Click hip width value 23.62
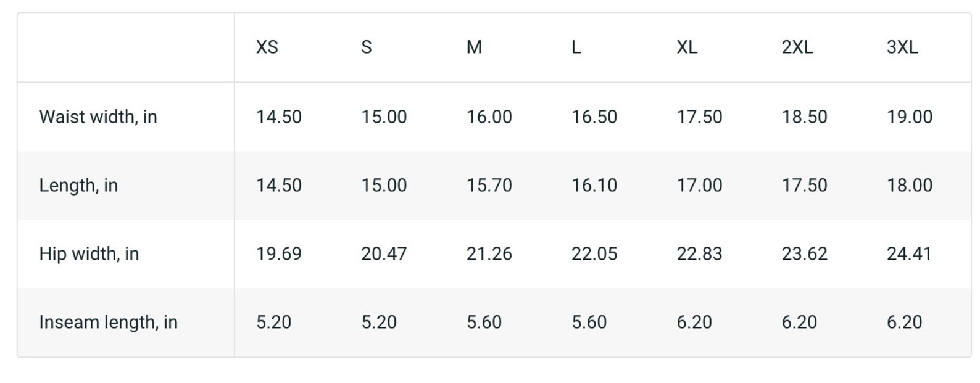The image size is (980, 383). (804, 254)
